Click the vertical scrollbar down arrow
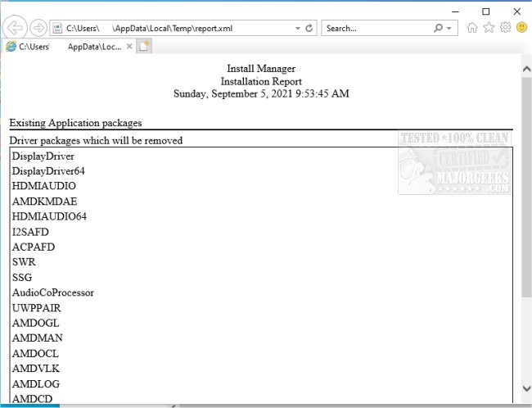 526,388
